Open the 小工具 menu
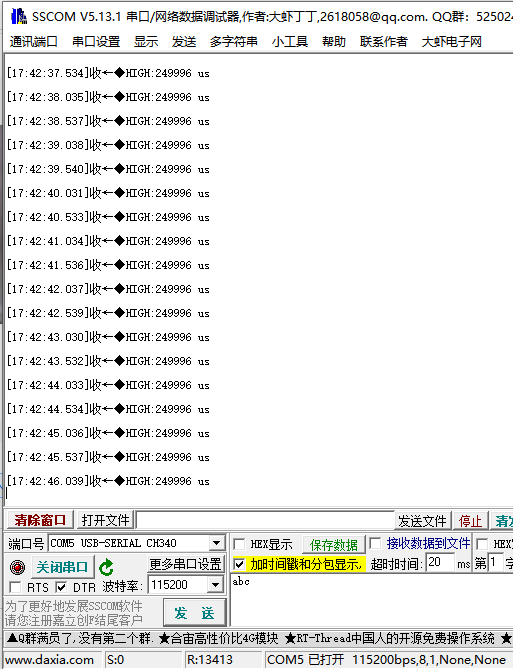513x669 pixels. (290, 41)
